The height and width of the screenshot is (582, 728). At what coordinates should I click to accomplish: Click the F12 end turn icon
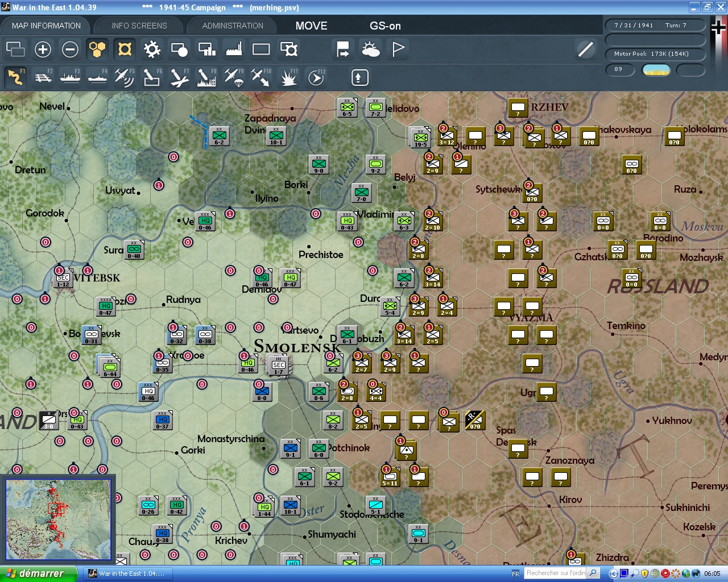(316, 77)
